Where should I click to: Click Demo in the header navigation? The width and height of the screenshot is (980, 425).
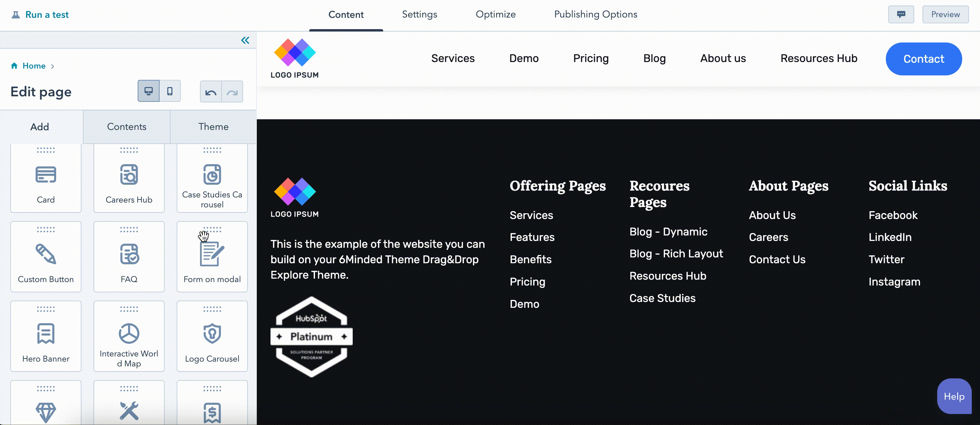pyautogui.click(x=524, y=58)
